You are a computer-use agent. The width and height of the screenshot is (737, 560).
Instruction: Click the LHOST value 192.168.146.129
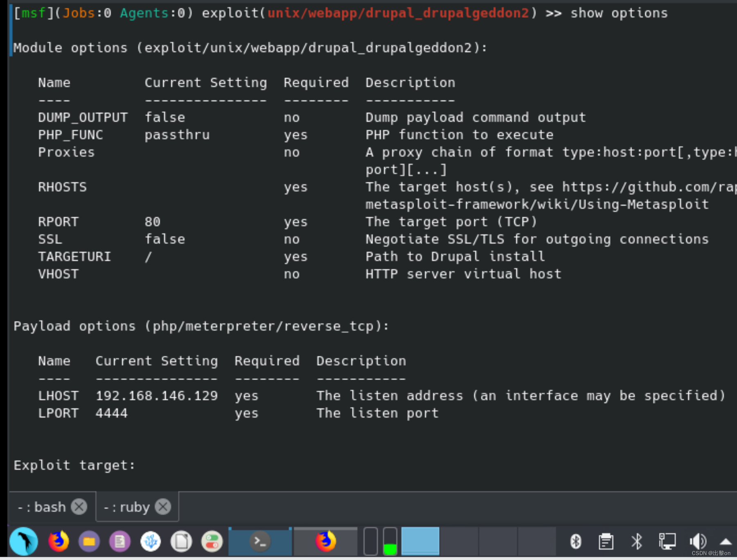tap(157, 396)
